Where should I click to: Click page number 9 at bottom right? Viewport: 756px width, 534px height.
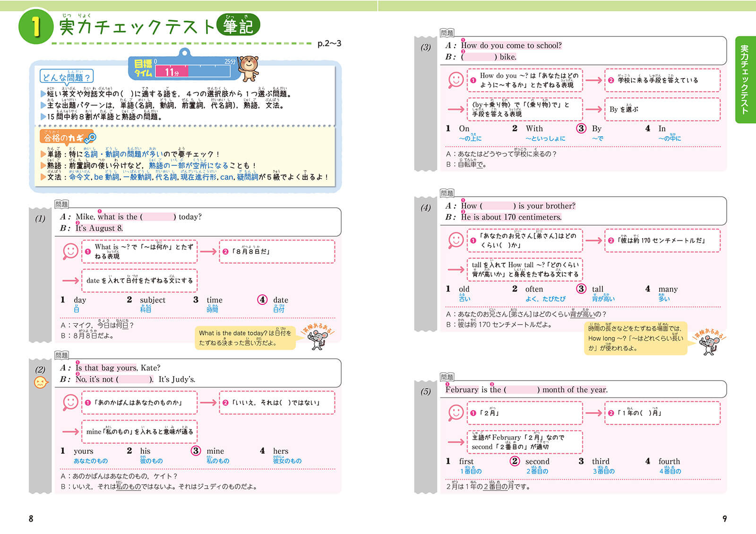(725, 519)
